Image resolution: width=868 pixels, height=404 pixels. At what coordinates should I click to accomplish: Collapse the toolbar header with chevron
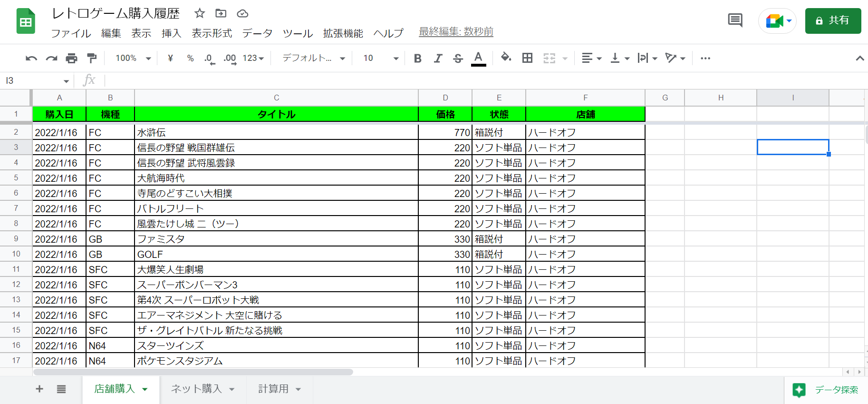click(859, 58)
